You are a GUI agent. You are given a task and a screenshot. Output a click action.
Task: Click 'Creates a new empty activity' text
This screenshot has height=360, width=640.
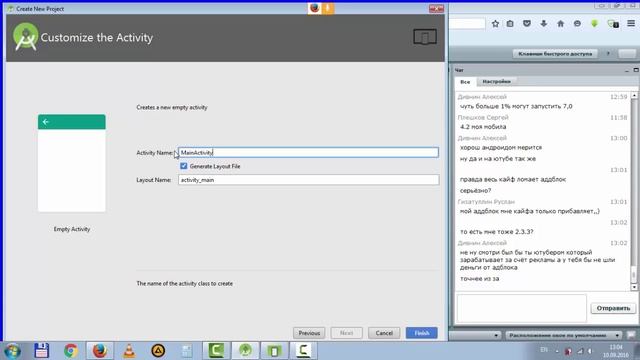click(172, 107)
